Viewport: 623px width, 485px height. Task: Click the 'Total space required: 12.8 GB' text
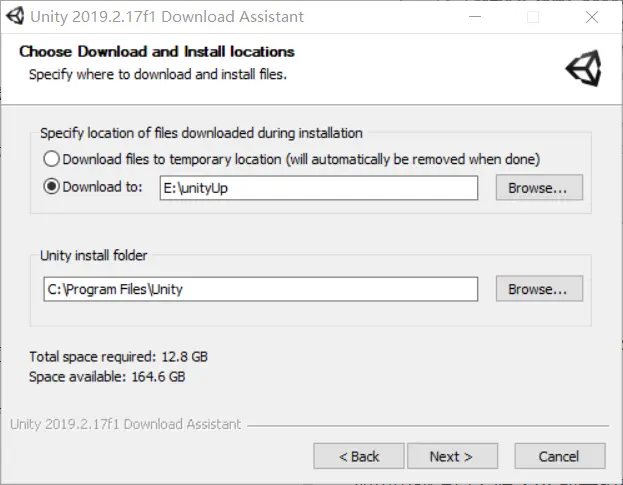pos(118,356)
